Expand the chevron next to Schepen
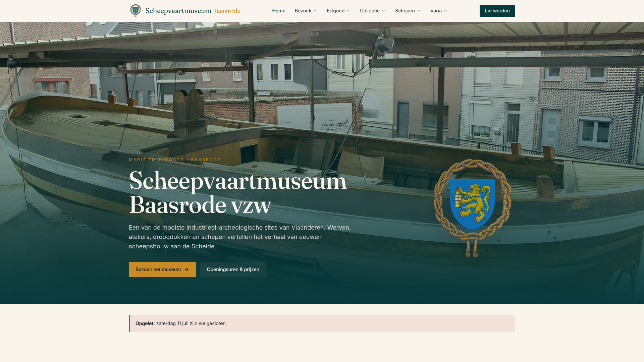This screenshot has height=362, width=644. [x=419, y=11]
